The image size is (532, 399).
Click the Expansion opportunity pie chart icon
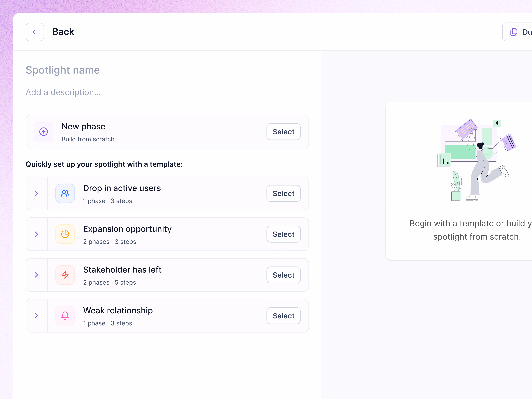point(65,234)
